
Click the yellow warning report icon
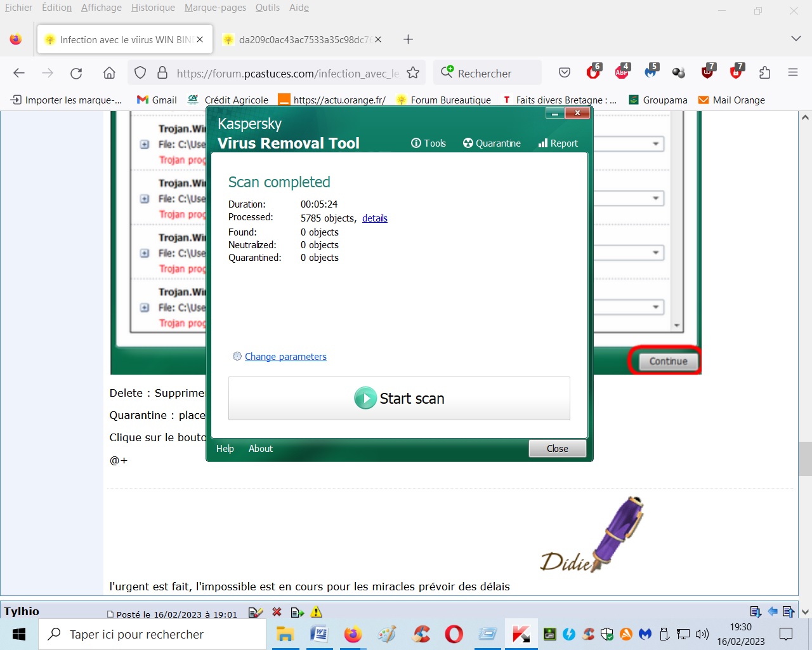coord(317,612)
